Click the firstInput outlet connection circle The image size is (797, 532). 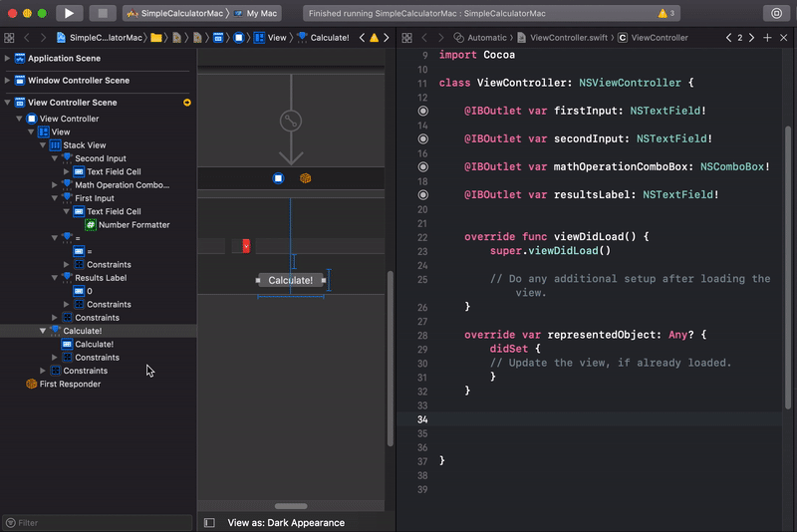(422, 111)
